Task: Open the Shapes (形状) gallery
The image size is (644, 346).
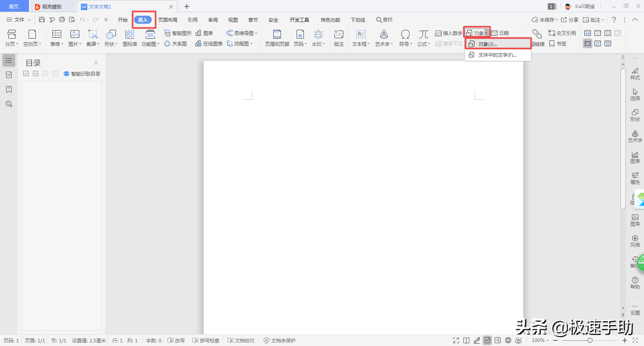Action: (x=111, y=38)
